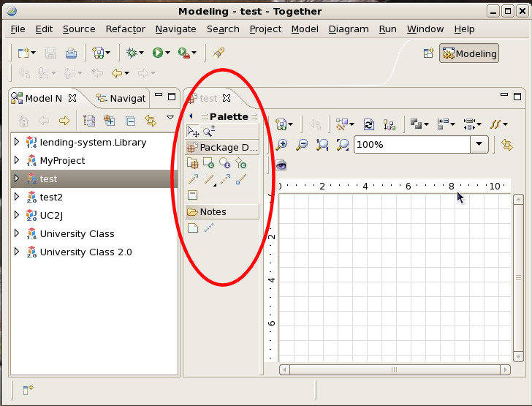Open the Refactor menu
This screenshot has height=406, width=532.
click(125, 29)
